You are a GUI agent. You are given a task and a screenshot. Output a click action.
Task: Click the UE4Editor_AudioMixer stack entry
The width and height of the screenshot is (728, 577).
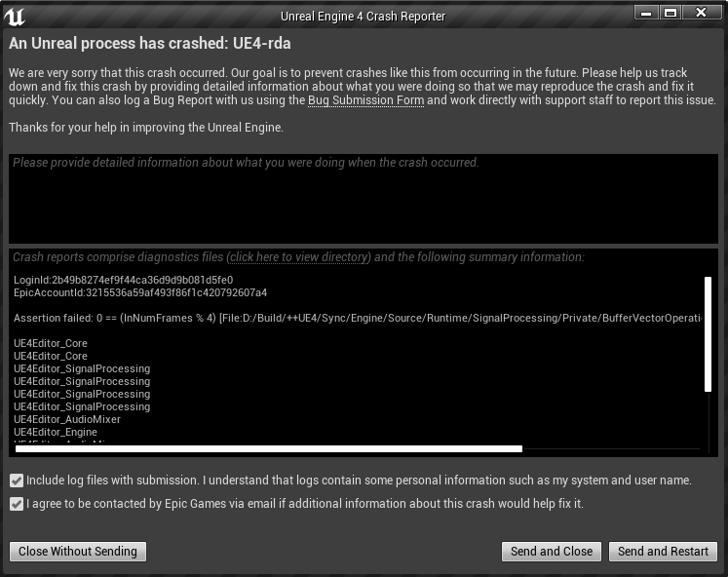point(67,420)
